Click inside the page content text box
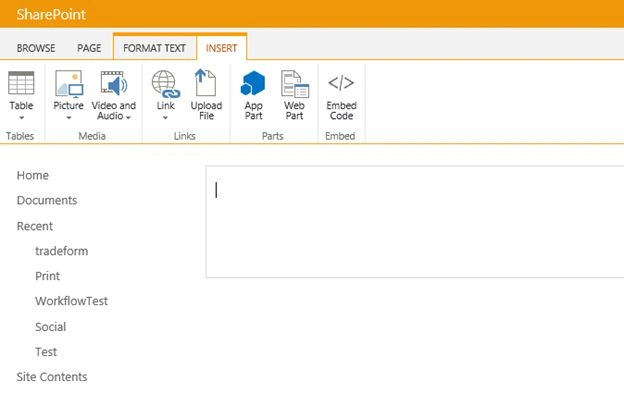The width and height of the screenshot is (624, 393). coord(415,222)
